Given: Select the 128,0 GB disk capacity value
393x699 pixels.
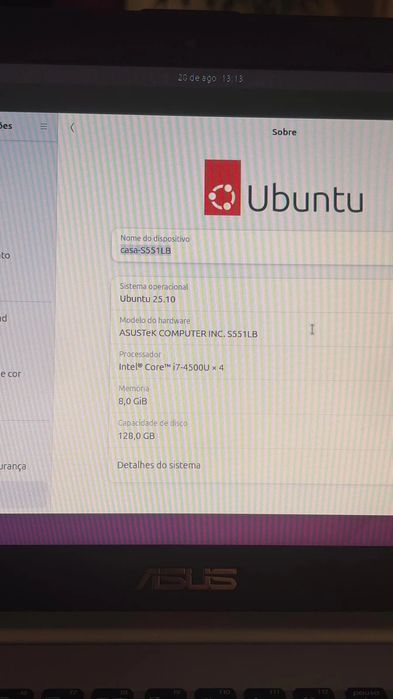Looking at the screenshot, I should (x=136, y=436).
